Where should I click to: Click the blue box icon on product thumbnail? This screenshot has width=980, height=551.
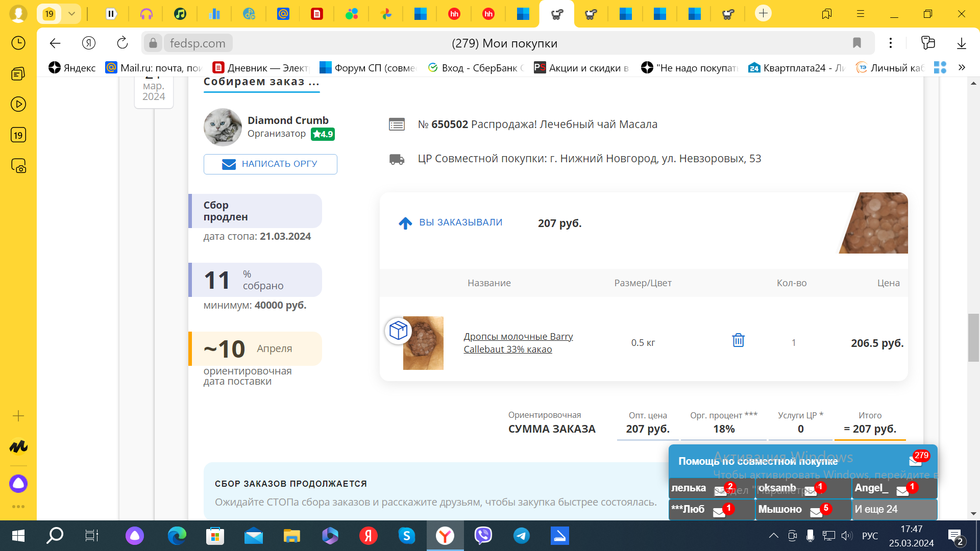pyautogui.click(x=398, y=331)
